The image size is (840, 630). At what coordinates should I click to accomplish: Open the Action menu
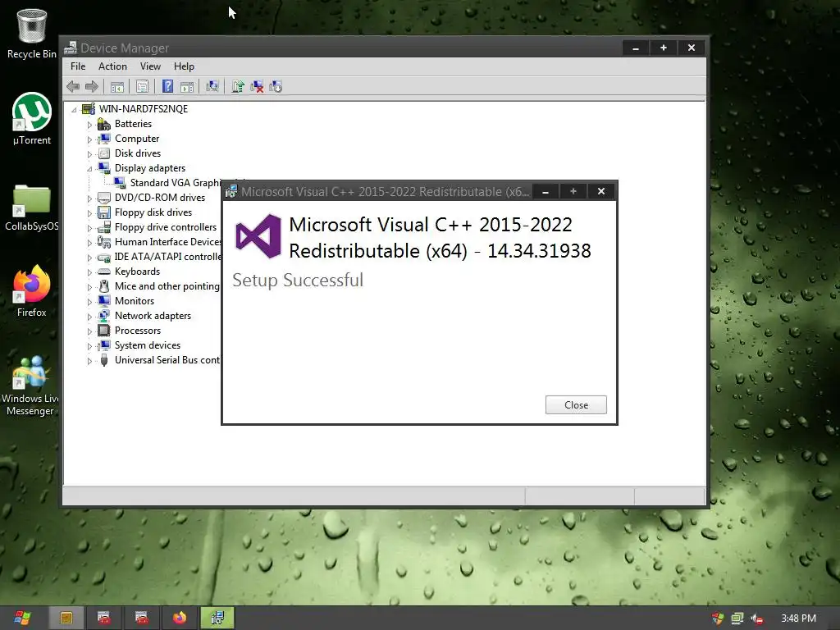[112, 66]
